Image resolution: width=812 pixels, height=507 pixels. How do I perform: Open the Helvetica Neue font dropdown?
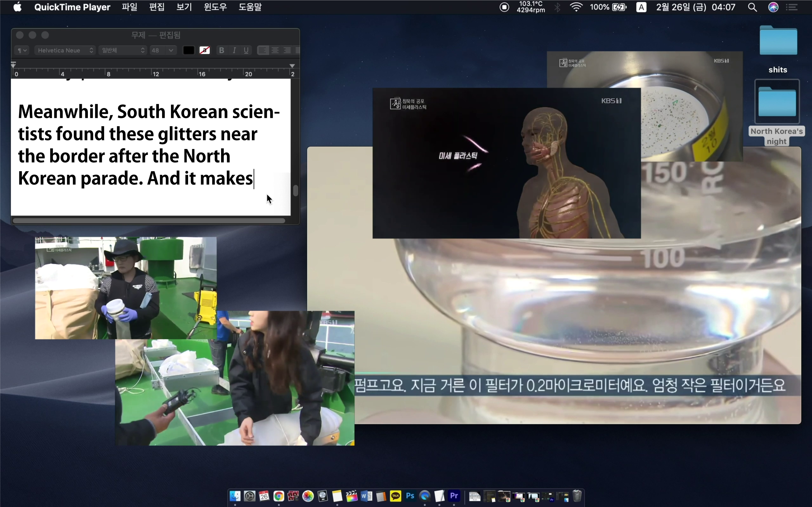click(65, 50)
